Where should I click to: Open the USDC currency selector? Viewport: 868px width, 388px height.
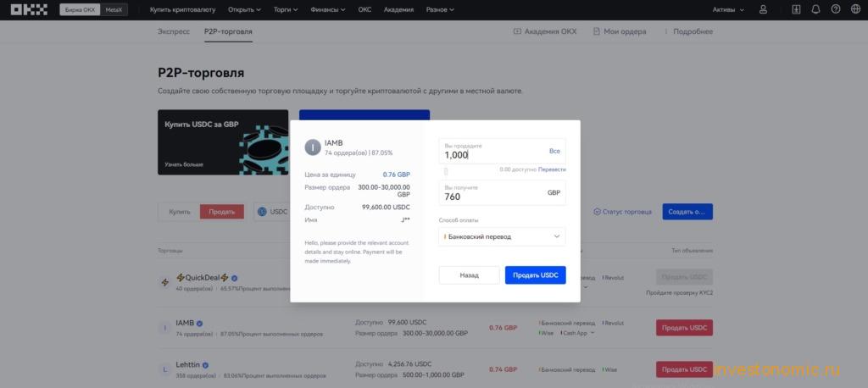[274, 212]
